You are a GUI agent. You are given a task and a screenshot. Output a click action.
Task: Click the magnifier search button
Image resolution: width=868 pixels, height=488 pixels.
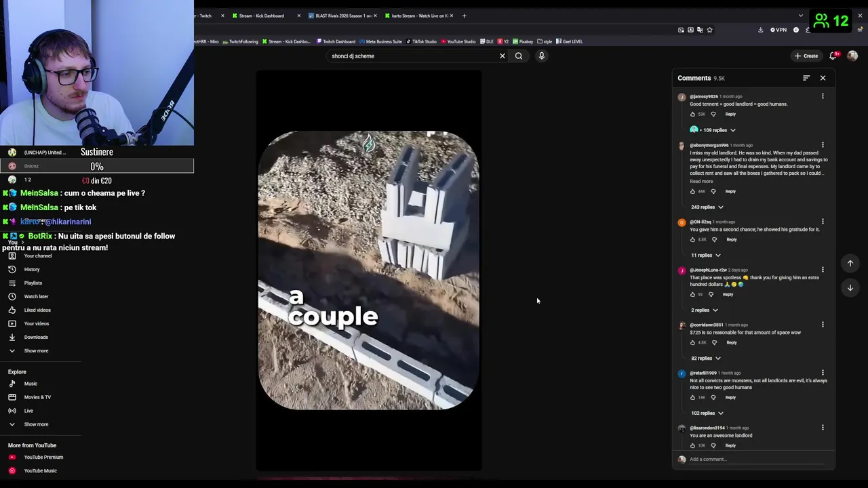519,56
